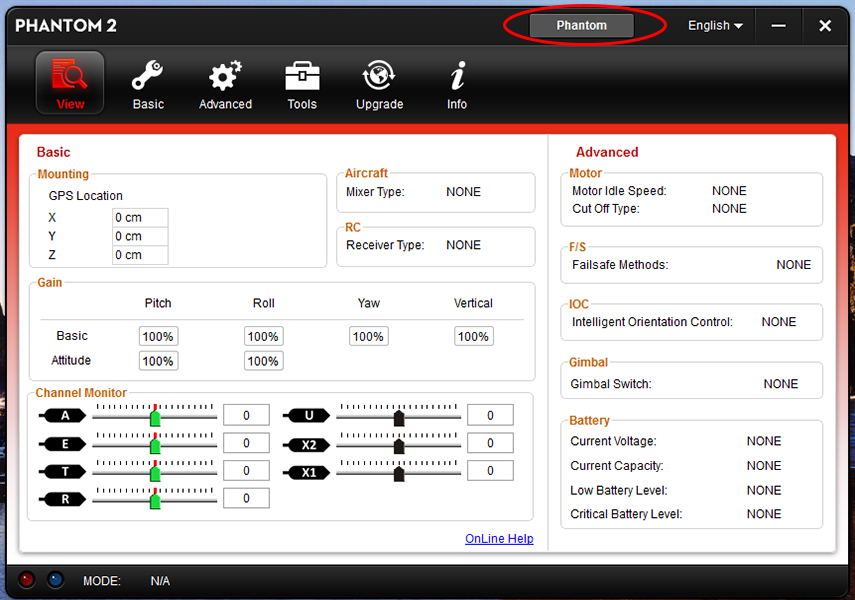Click the Mixer Type NONE value
The height and width of the screenshot is (600, 855).
point(463,192)
